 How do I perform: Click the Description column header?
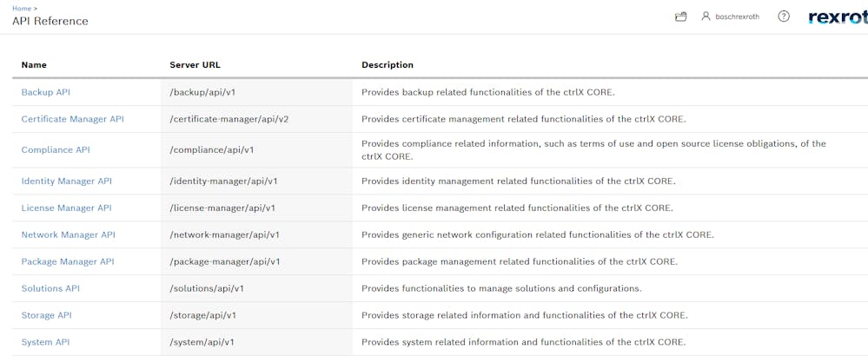click(x=388, y=65)
